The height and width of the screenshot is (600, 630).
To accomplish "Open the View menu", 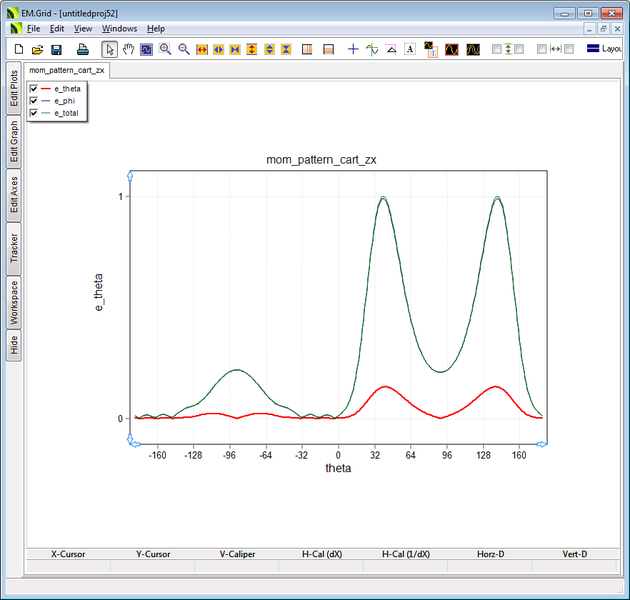I will click(x=83, y=29).
